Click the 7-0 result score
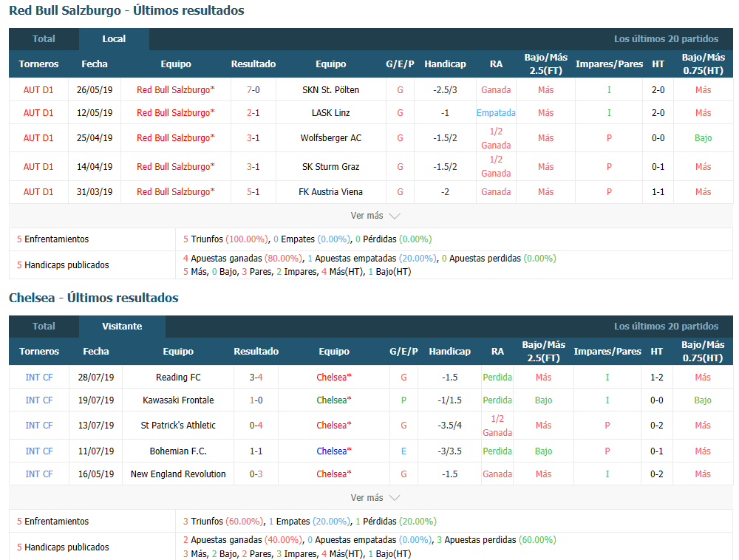Screen dimensions: 739x560 (253, 90)
